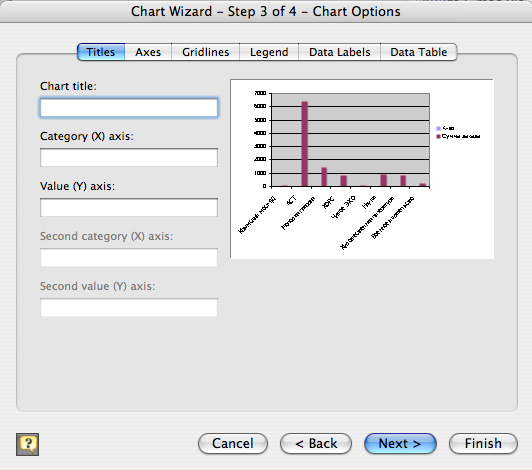
Task: Go back with the < Back button
Action: (x=316, y=444)
